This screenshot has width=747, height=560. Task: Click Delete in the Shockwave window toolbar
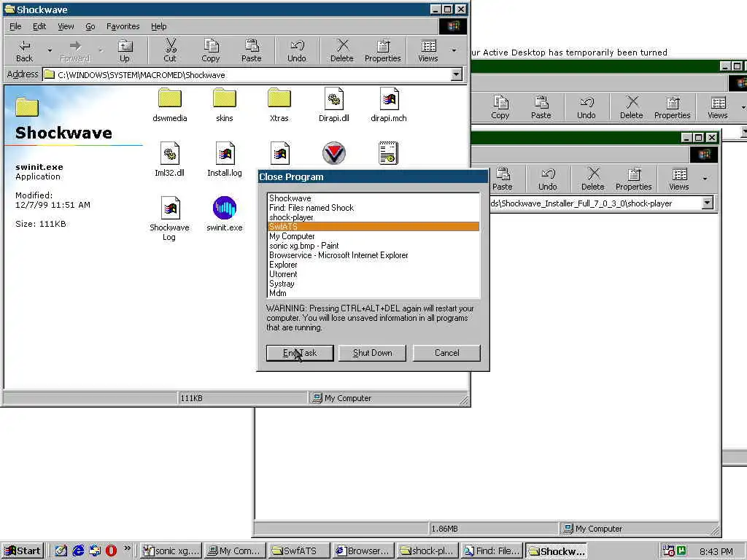[x=342, y=51]
